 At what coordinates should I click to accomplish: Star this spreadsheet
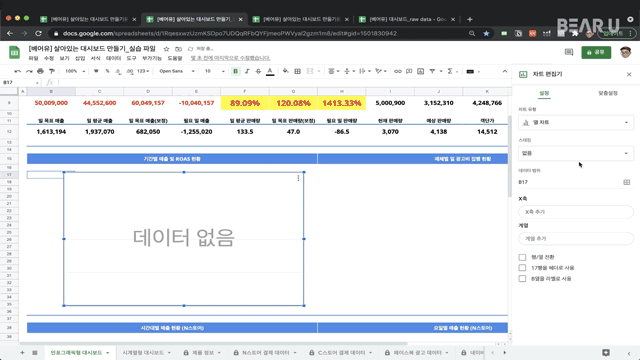tap(166, 49)
